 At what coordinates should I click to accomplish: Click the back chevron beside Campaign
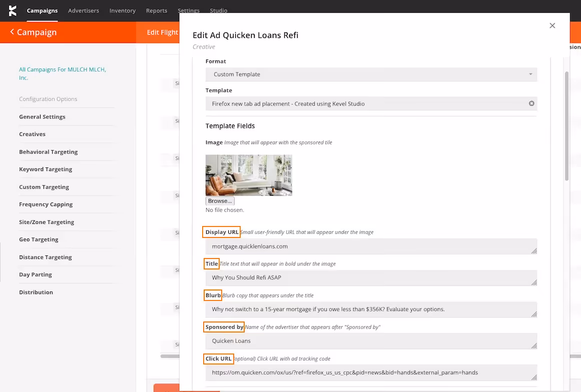coord(12,32)
